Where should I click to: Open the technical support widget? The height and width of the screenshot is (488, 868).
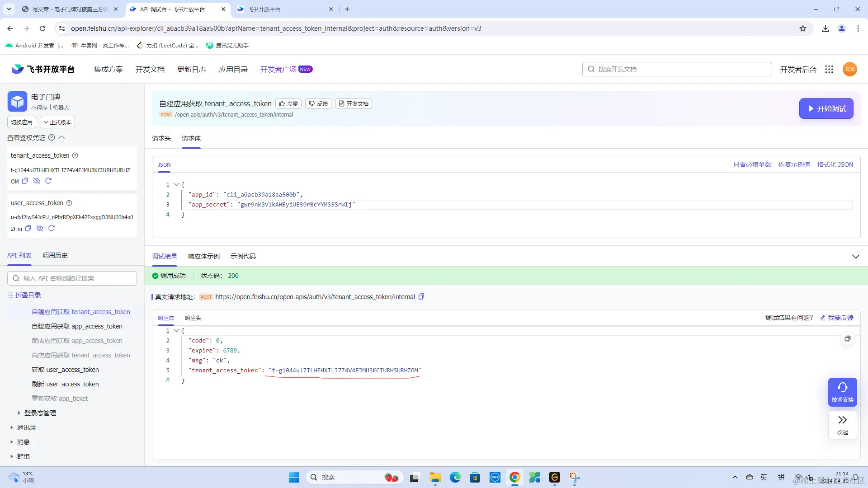(842, 392)
